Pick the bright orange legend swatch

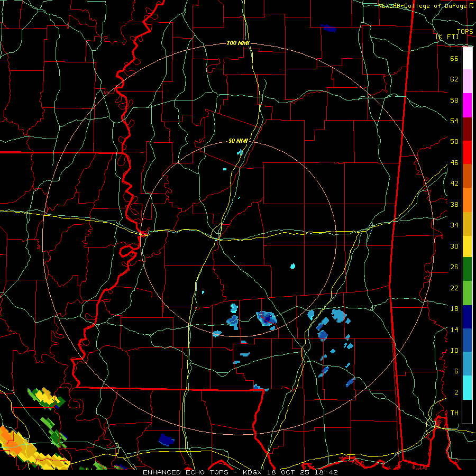pyautogui.click(x=467, y=200)
